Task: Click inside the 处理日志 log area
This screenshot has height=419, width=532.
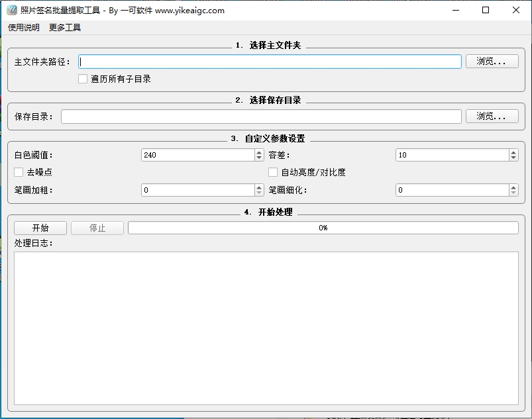Action: 266,328
